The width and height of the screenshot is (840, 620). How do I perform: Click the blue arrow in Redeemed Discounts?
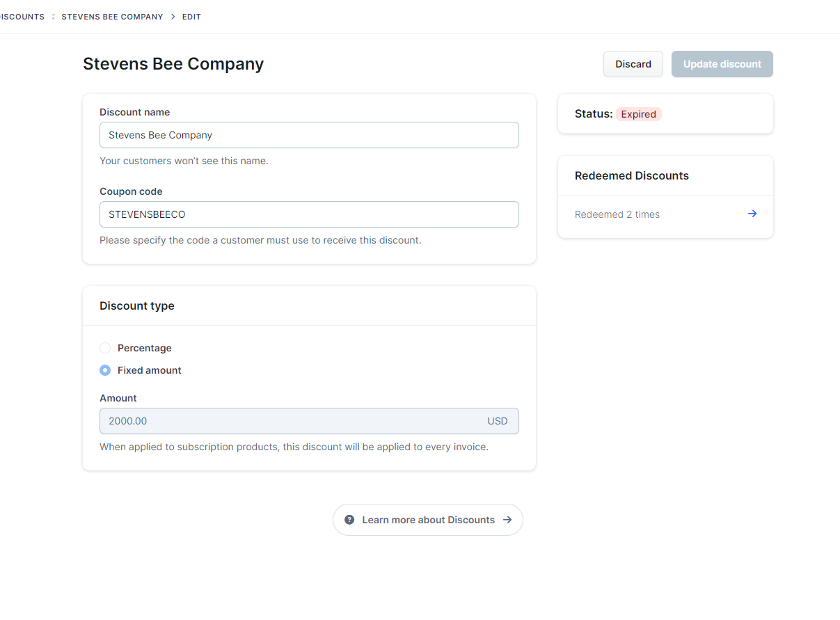click(752, 214)
